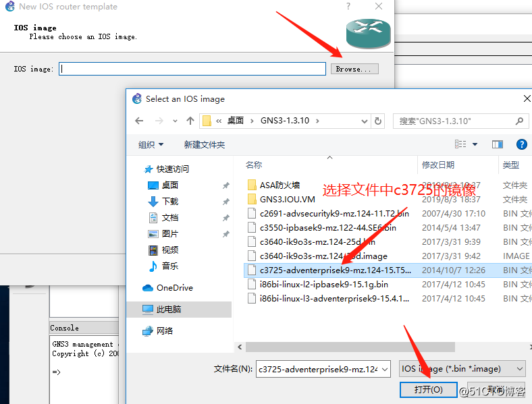Expand the address bar history dropdown
The image size is (532, 404).
tap(365, 121)
